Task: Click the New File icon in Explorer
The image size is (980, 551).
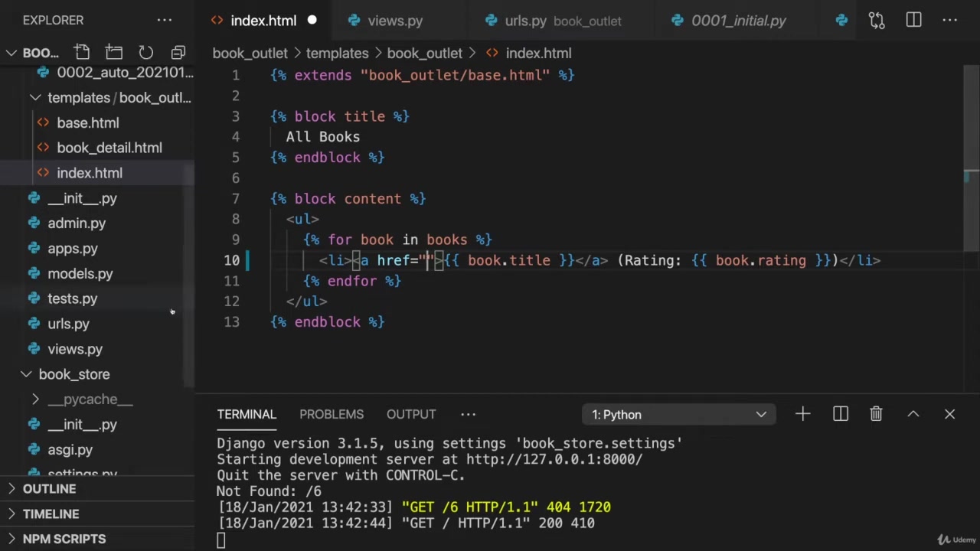Action: point(82,53)
